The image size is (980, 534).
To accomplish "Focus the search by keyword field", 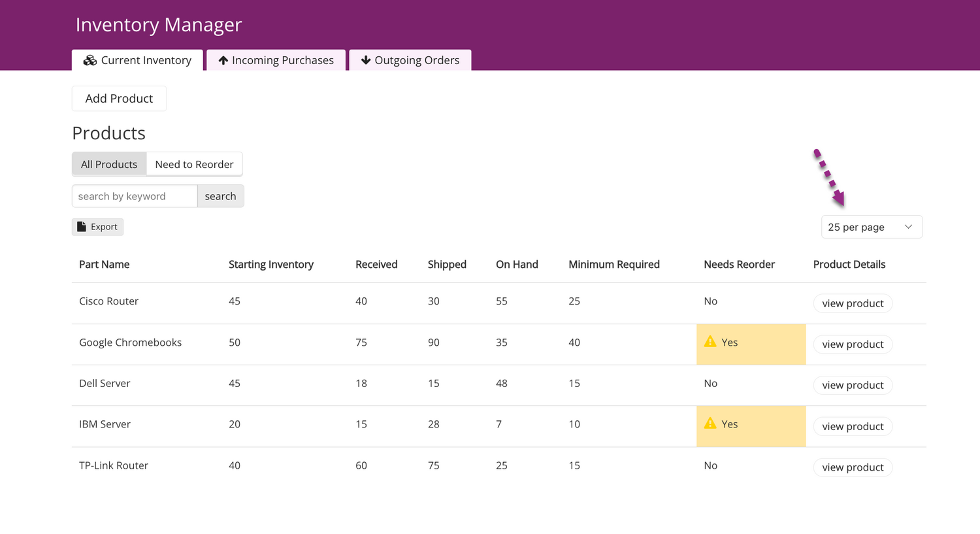I will [135, 196].
